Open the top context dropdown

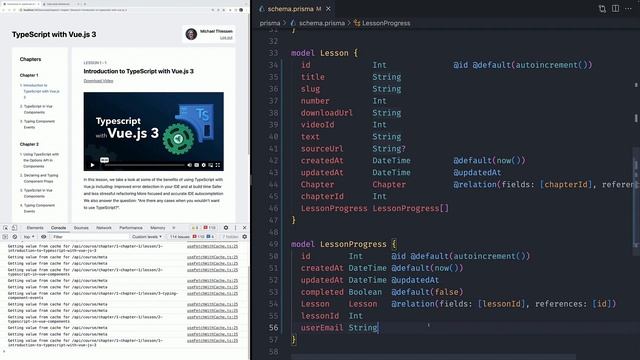[x=29, y=237]
